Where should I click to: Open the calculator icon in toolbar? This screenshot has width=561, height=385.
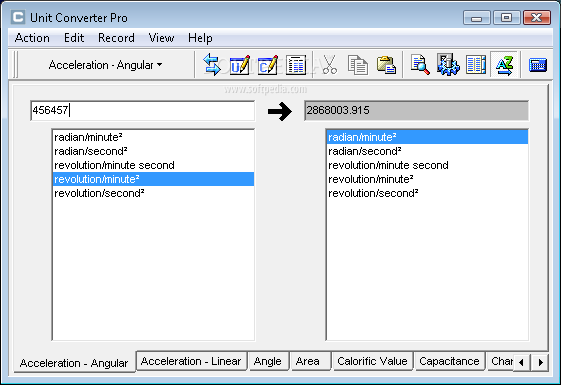point(538,65)
